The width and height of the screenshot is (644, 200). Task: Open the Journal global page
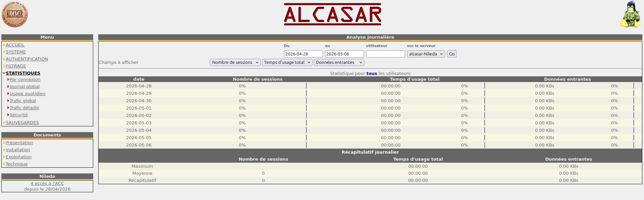[x=25, y=87]
